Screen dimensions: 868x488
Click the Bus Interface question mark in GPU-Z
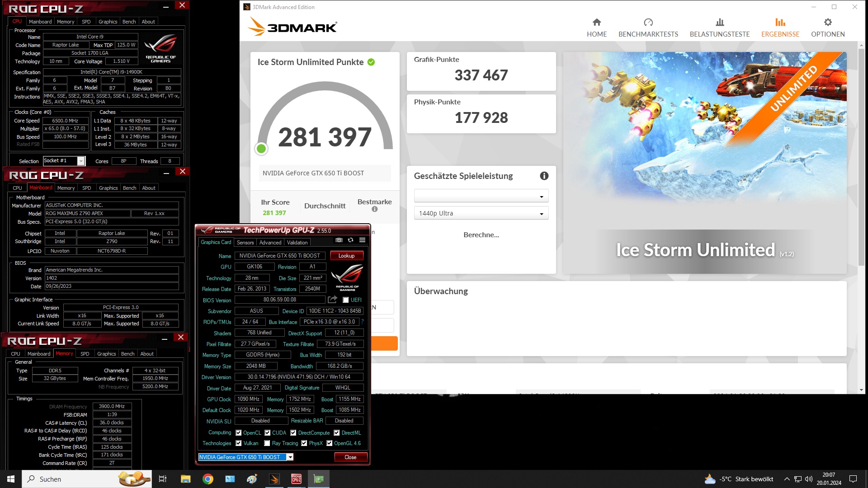click(x=362, y=322)
